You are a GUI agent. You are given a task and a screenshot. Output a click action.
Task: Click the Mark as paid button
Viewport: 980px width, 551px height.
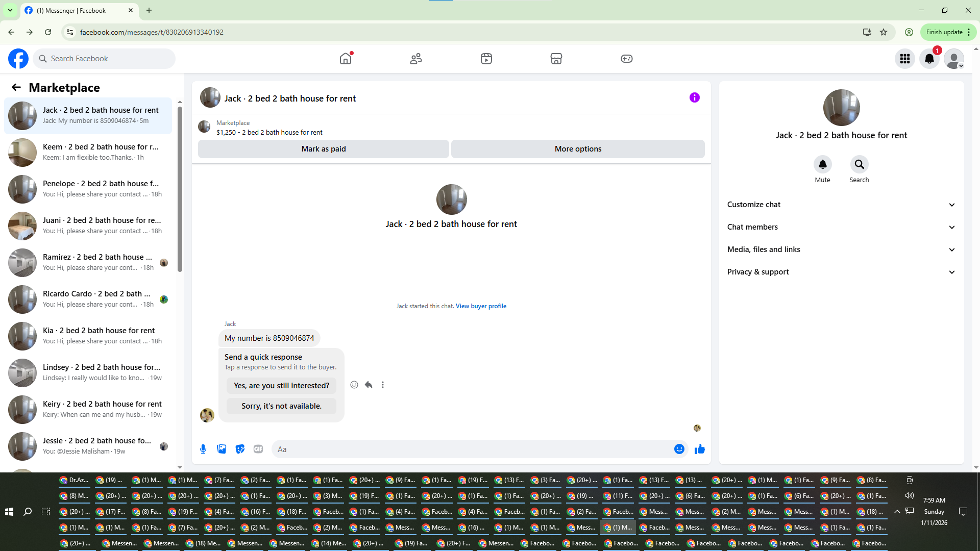pyautogui.click(x=324, y=149)
